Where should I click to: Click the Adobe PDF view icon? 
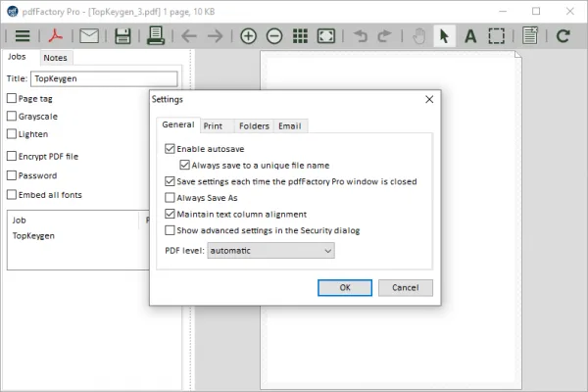[56, 36]
